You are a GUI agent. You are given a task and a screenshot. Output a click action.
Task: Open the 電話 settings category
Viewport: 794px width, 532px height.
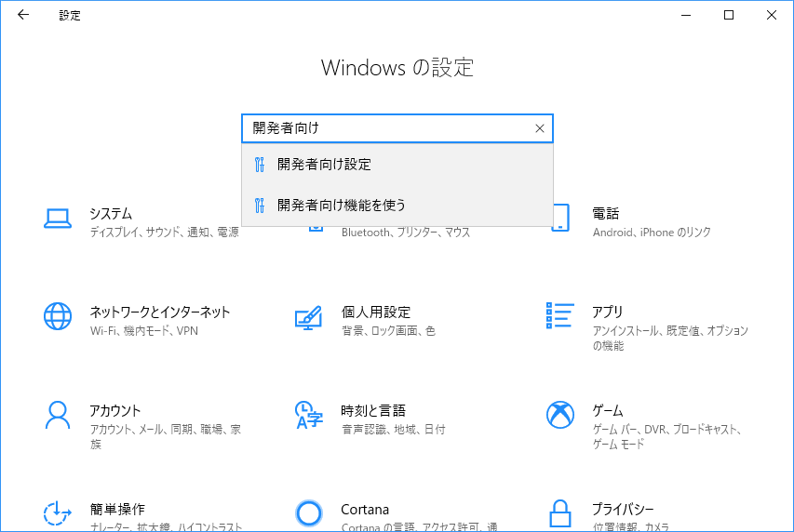tap(606, 214)
